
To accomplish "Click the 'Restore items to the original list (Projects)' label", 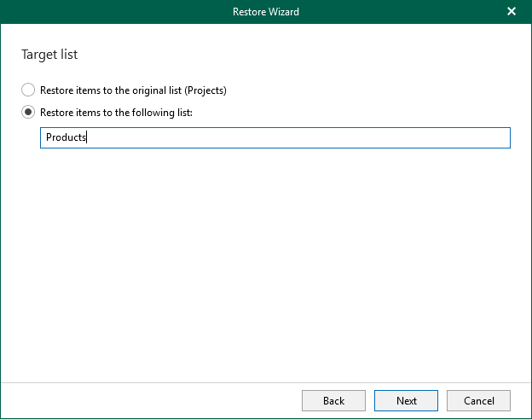I will pos(133,90).
